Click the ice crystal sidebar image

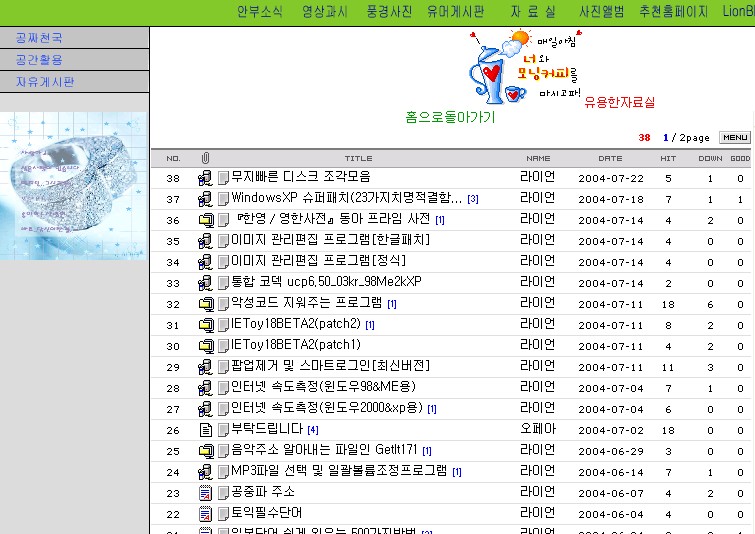pyautogui.click(x=74, y=186)
